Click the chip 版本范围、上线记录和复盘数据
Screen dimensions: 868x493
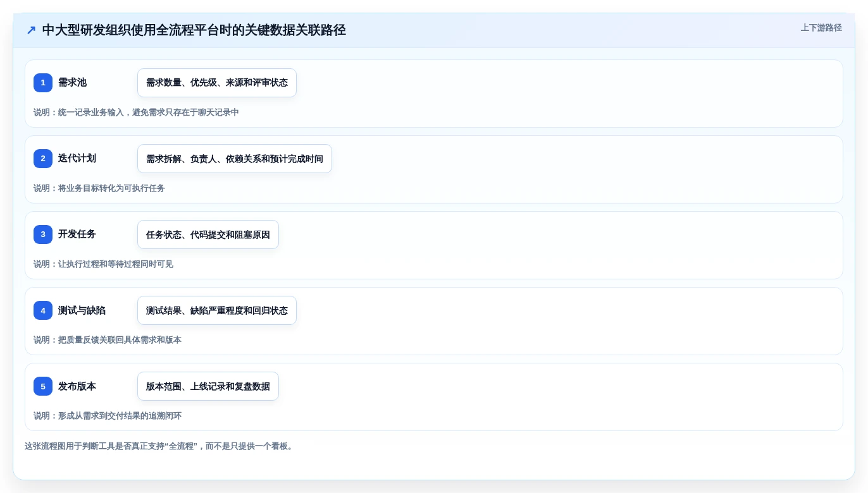click(x=208, y=386)
